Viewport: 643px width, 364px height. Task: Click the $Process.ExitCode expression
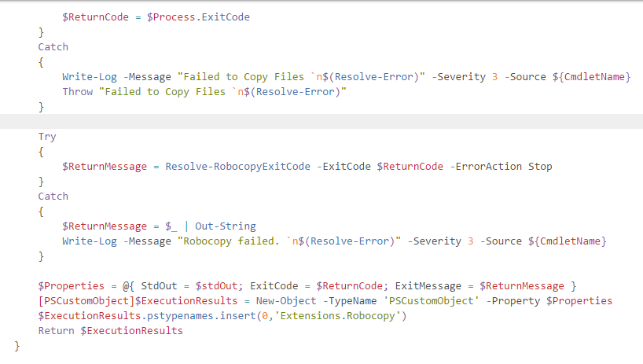(x=198, y=17)
